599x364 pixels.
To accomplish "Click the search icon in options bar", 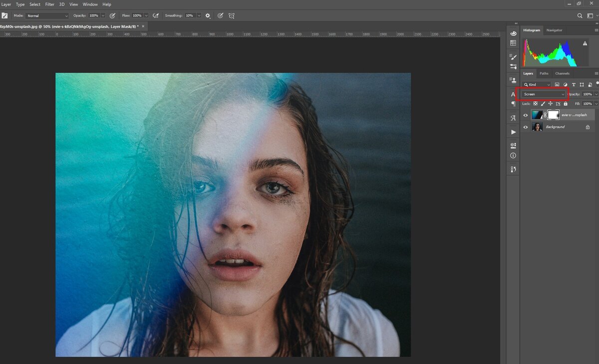I will click(x=580, y=15).
